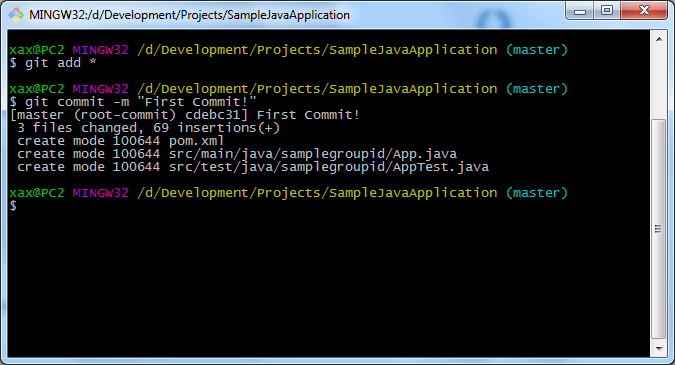Click the last prompt's xax@PC2 username

pos(37,193)
